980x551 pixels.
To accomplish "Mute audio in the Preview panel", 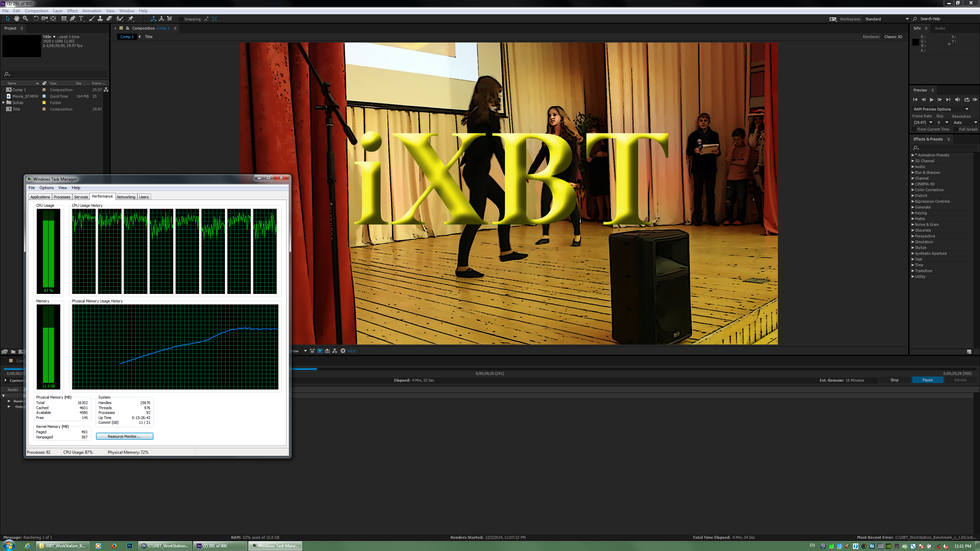I will click(957, 100).
